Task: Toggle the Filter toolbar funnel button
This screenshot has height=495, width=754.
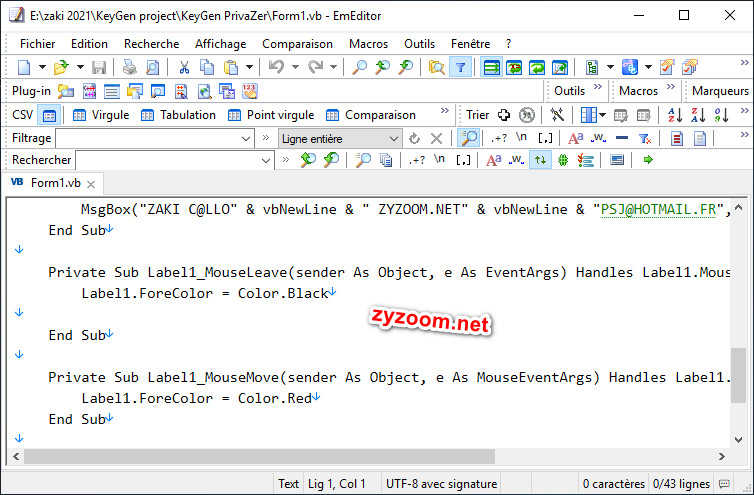Action: (x=460, y=67)
